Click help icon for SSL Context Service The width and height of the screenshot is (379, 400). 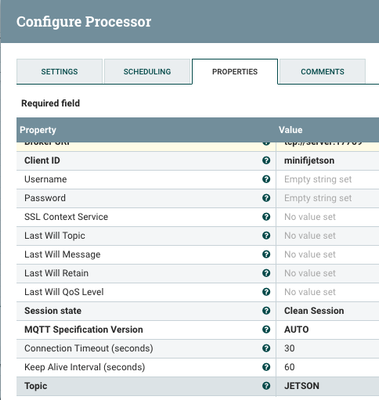[x=266, y=217]
